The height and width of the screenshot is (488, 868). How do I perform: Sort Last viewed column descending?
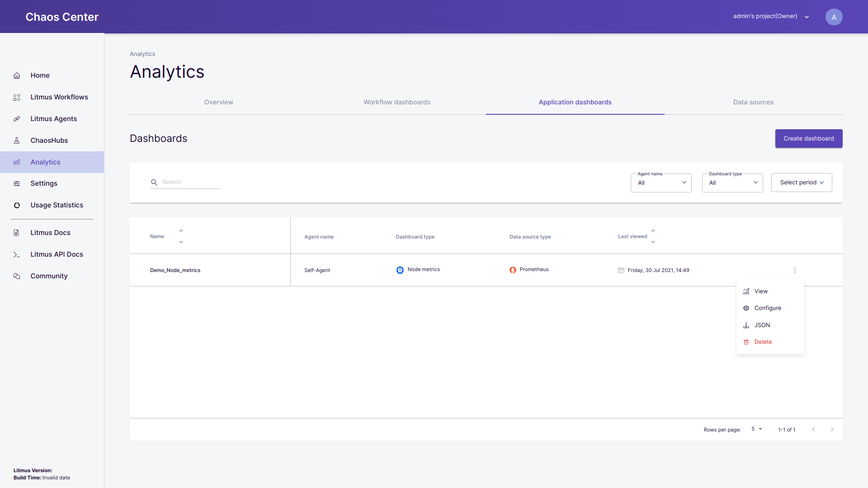pyautogui.click(x=653, y=242)
